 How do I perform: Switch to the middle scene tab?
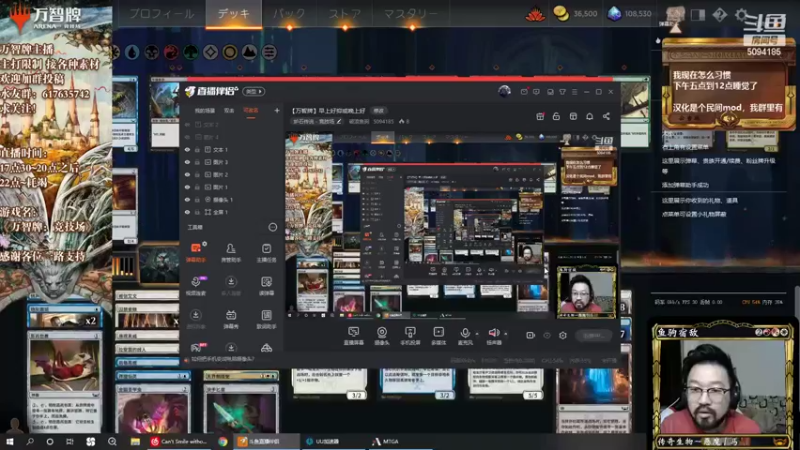pyautogui.click(x=229, y=111)
